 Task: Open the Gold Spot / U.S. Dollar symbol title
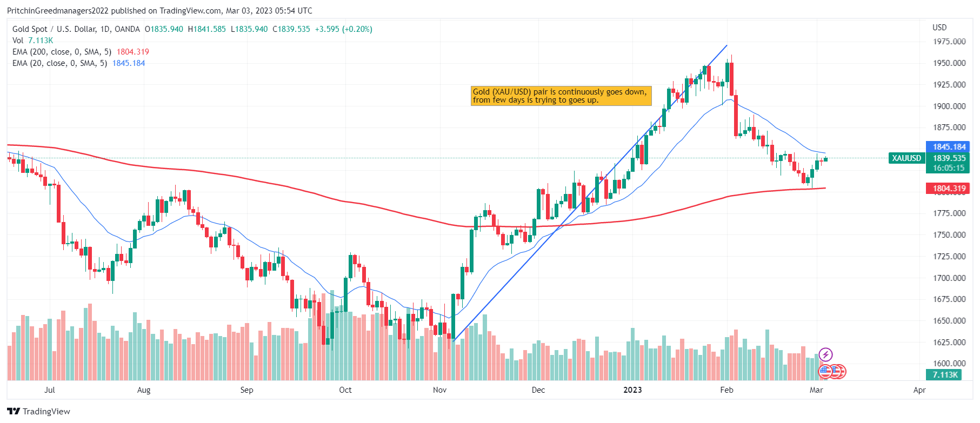[76, 29]
